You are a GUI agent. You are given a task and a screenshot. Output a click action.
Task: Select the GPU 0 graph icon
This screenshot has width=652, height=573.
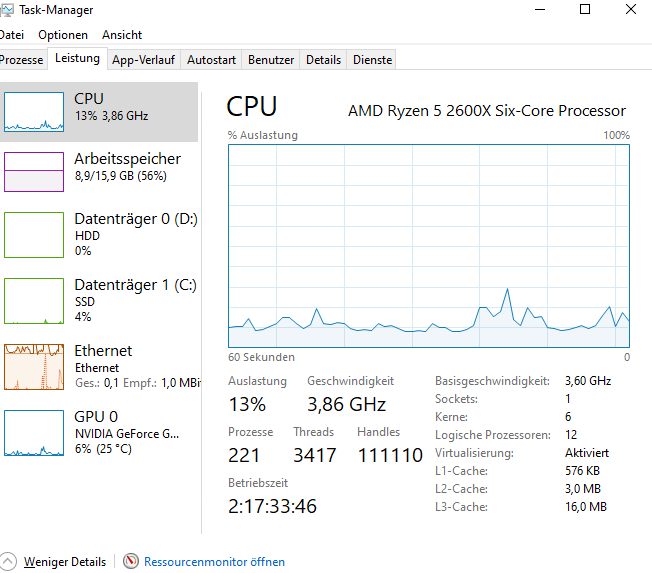[35, 432]
